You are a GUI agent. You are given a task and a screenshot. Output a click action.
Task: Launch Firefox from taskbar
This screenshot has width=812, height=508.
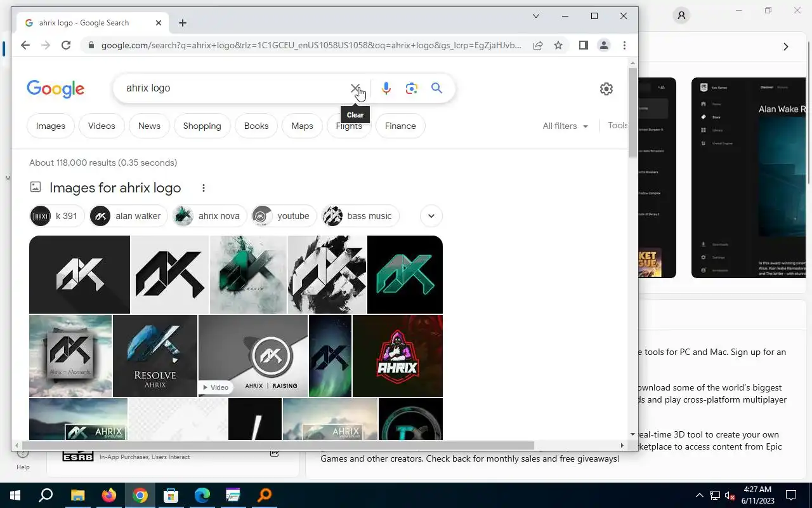(109, 495)
